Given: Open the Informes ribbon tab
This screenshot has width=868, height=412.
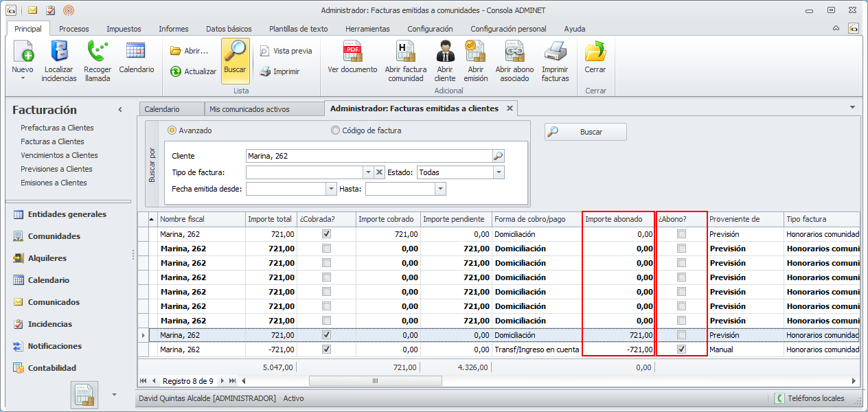Looking at the screenshot, I should click(174, 29).
